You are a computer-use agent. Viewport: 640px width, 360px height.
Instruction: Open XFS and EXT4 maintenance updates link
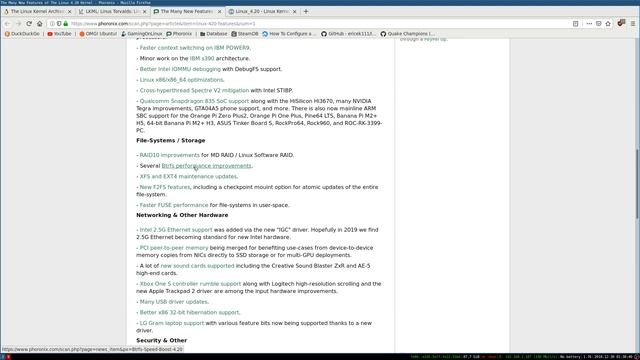[x=188, y=176]
